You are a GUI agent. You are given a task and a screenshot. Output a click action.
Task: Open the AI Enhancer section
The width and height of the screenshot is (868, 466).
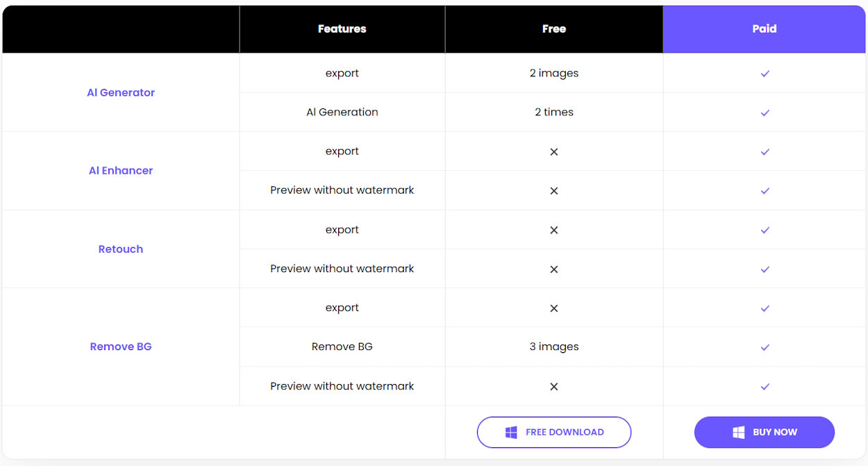[121, 170]
